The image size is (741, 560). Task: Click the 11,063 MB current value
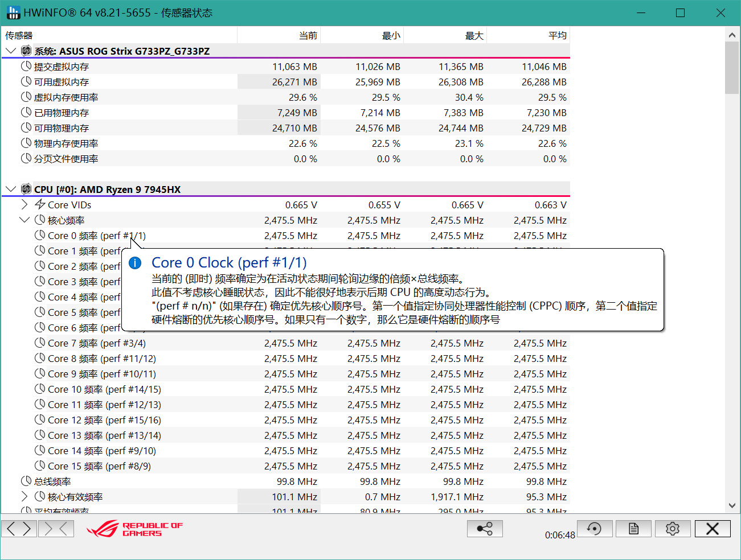(294, 67)
